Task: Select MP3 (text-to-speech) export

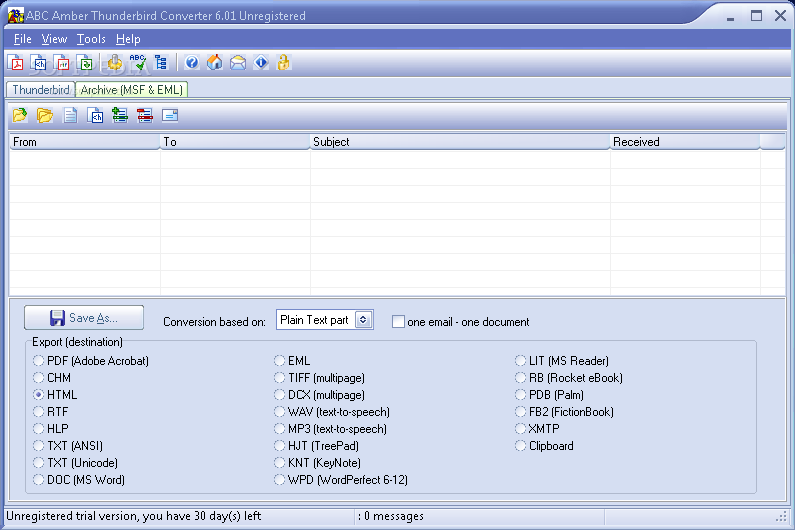Action: [330, 429]
